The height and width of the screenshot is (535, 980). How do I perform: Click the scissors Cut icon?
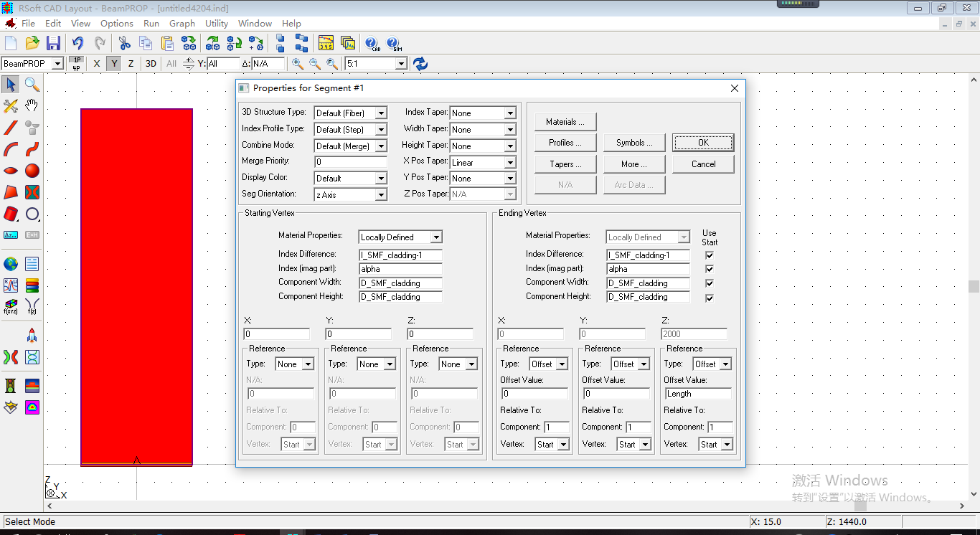125,43
